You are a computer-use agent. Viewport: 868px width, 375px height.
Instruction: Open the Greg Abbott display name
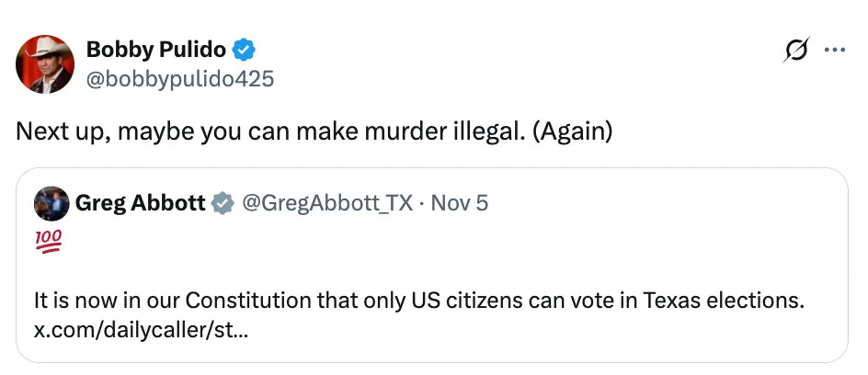pyautogui.click(x=141, y=202)
